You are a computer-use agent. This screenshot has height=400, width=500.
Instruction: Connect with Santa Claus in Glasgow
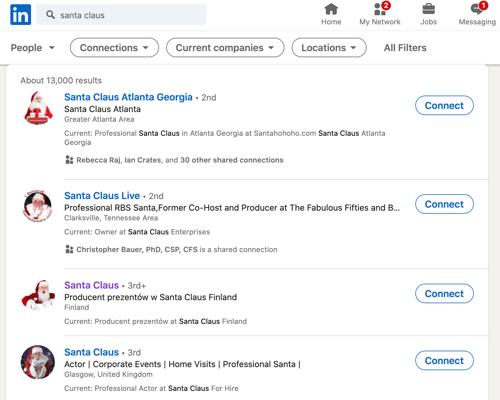(444, 361)
